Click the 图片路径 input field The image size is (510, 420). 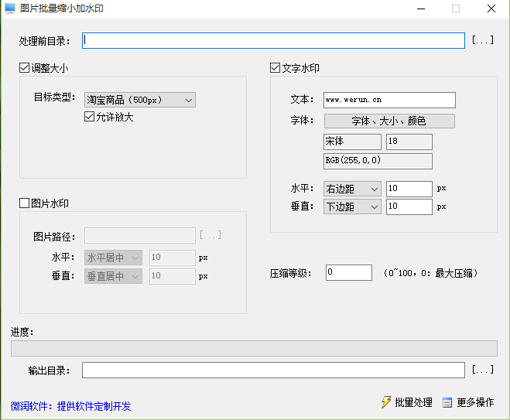[x=140, y=236]
